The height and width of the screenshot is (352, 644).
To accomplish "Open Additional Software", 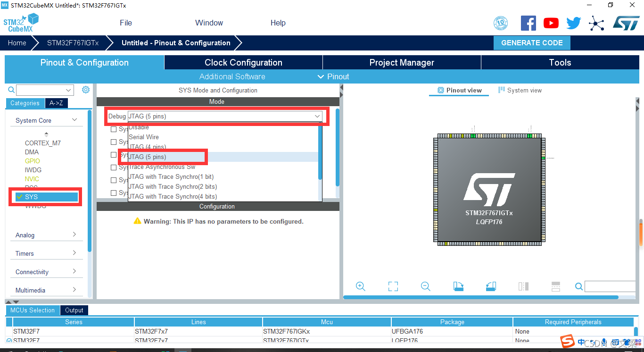I will pos(232,76).
